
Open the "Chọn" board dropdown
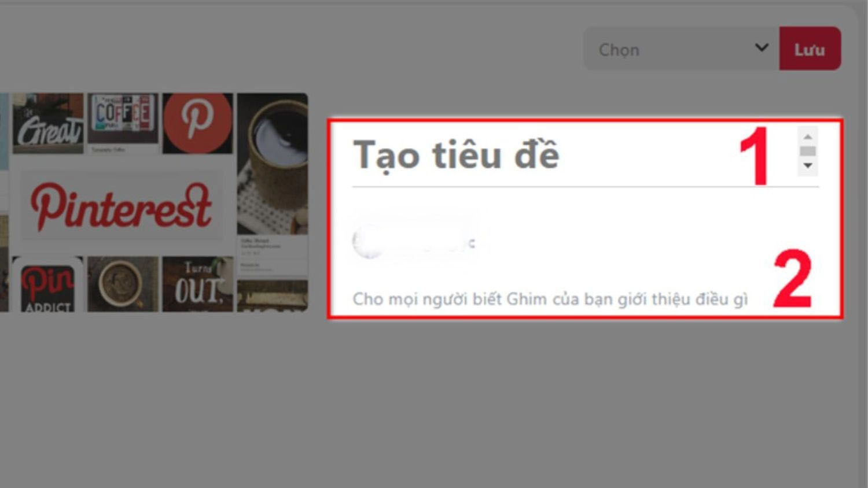(x=681, y=49)
